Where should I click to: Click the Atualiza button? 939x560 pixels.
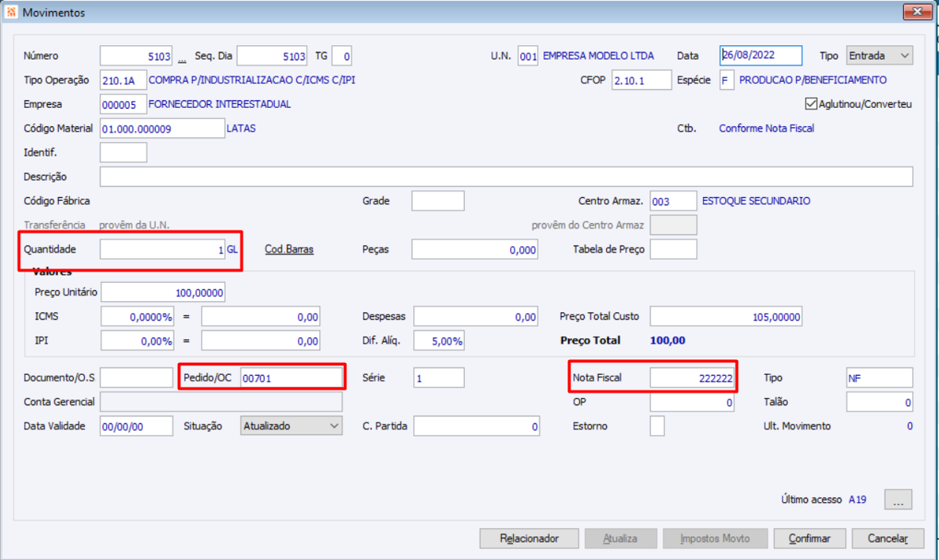(620, 539)
